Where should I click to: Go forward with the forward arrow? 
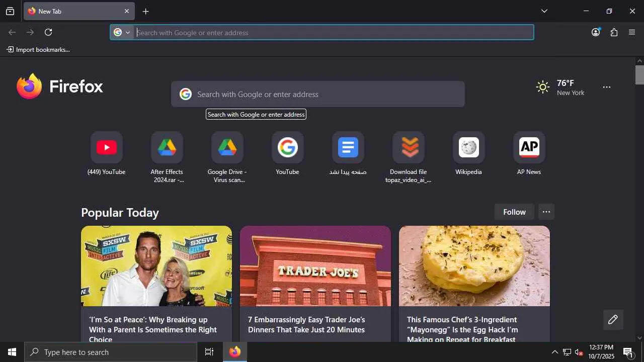30,32
